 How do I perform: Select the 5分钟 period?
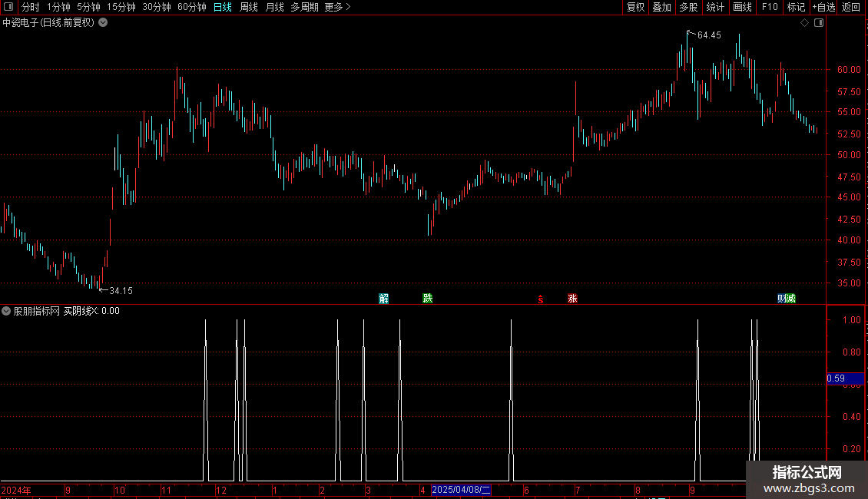click(x=88, y=7)
